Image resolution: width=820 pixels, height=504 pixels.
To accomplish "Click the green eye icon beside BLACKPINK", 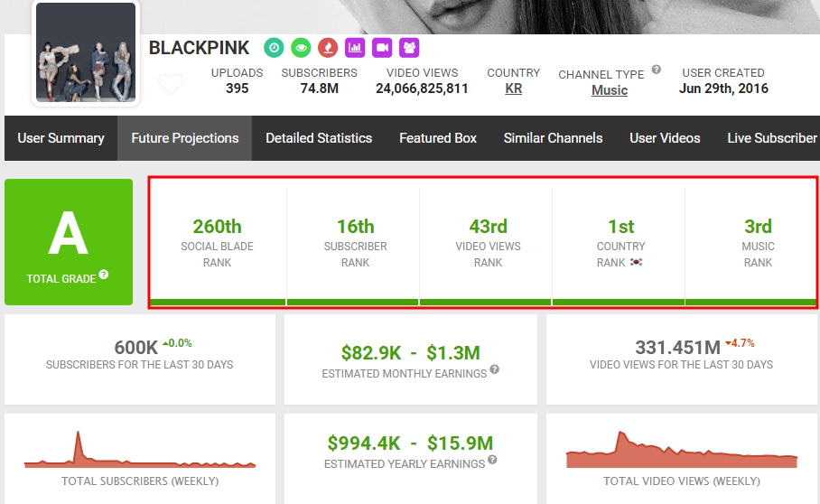I will click(301, 48).
